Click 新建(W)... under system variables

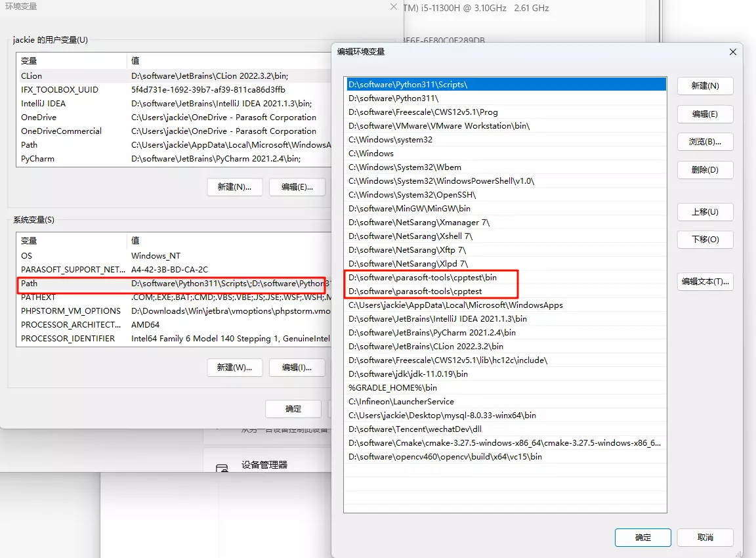click(234, 367)
